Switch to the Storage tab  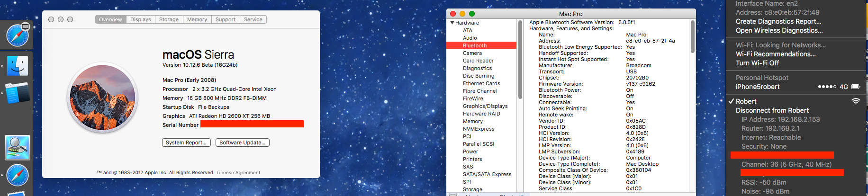tap(169, 19)
